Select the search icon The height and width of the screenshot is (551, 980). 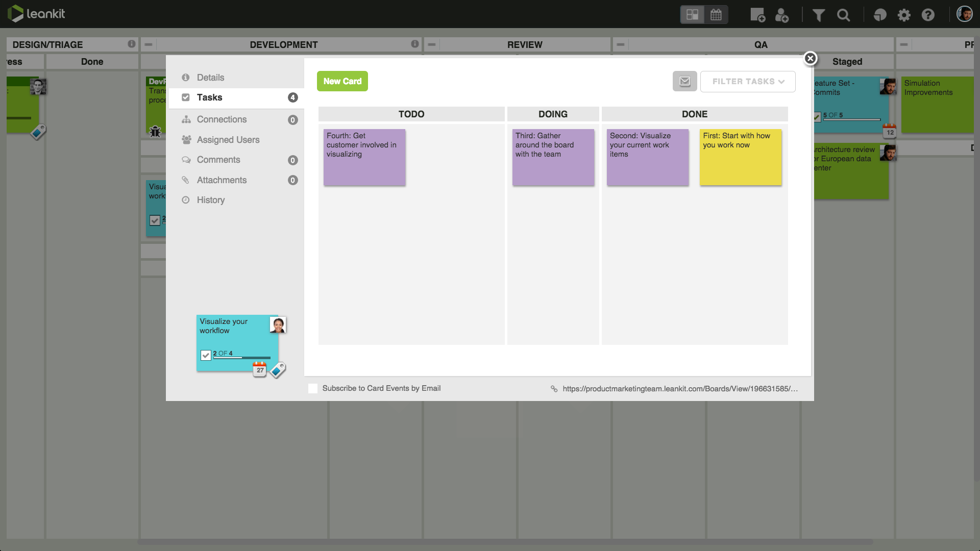843,15
